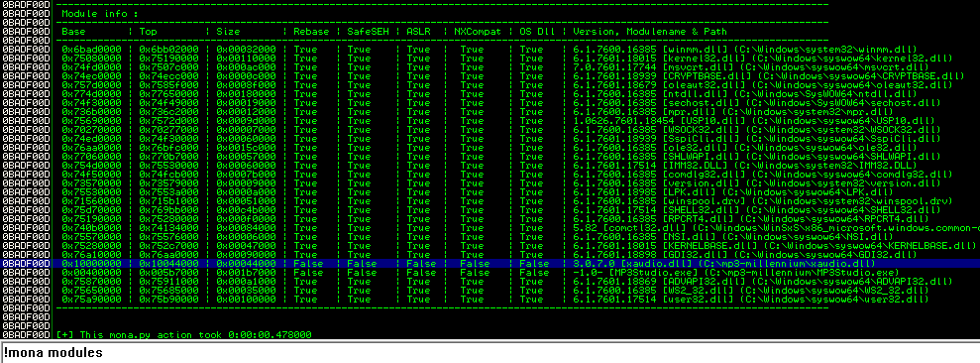Select the ole32.dll module row
The image size is (980, 363).
pos(490,147)
